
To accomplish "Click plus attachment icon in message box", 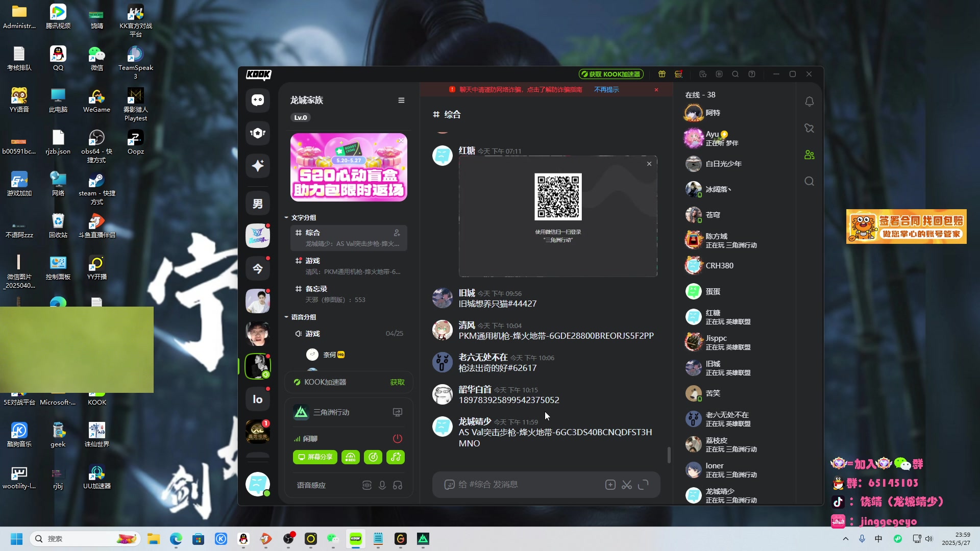I will pyautogui.click(x=610, y=485).
